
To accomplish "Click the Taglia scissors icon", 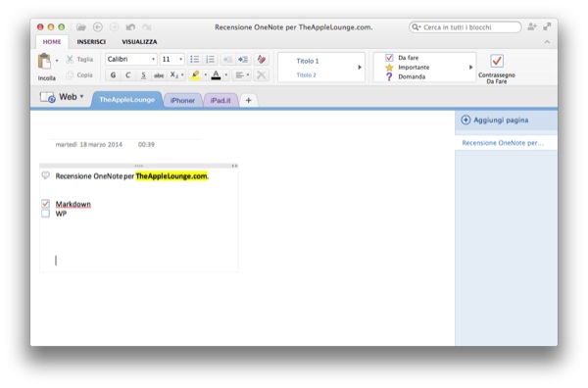I will [x=70, y=59].
